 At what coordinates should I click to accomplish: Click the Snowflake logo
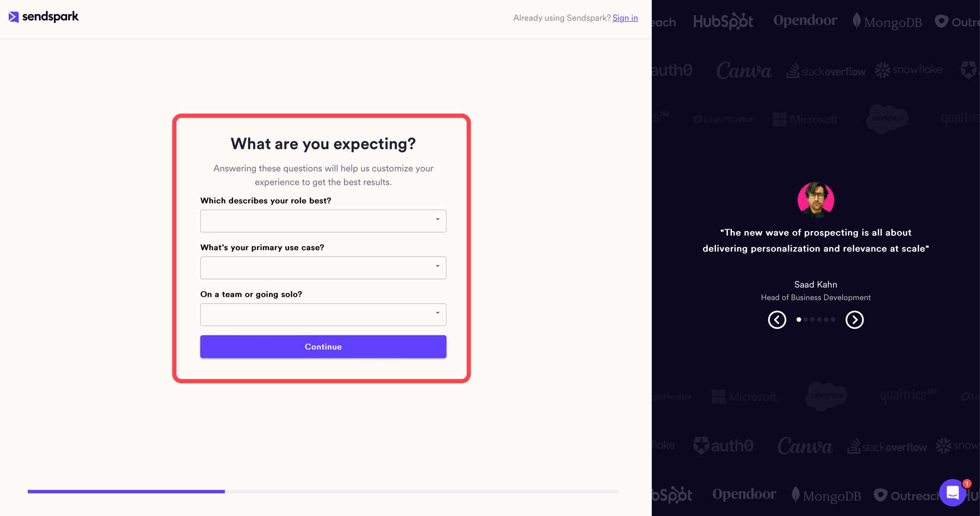pyautogui.click(x=908, y=70)
